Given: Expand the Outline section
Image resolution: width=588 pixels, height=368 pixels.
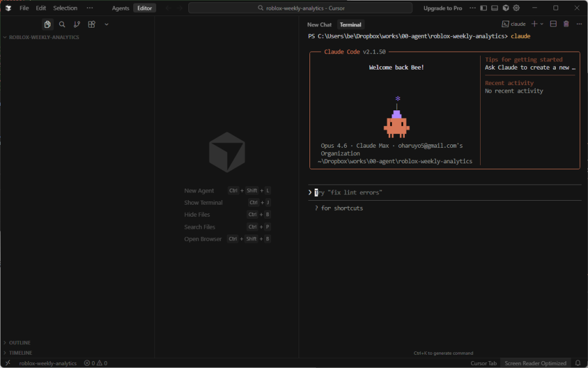Looking at the screenshot, I should point(20,343).
